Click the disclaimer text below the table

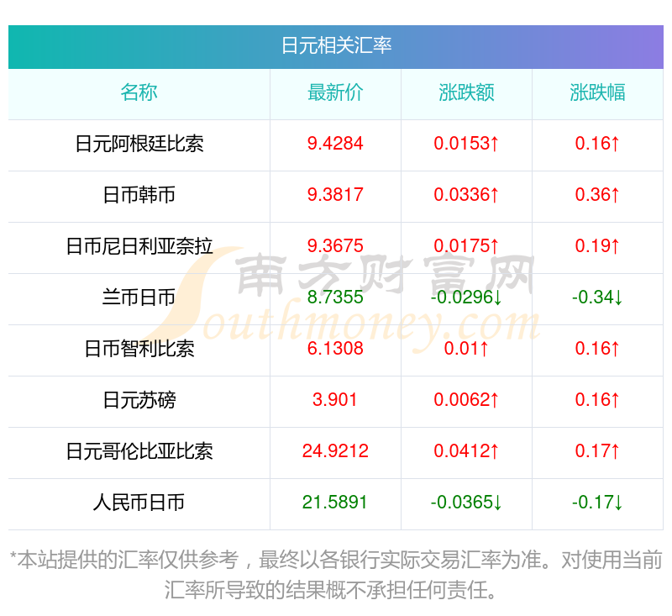336,575
